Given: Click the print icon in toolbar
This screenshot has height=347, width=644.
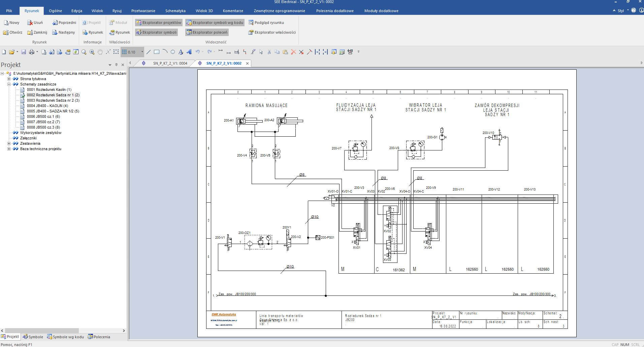Looking at the screenshot, I should tap(32, 52).
